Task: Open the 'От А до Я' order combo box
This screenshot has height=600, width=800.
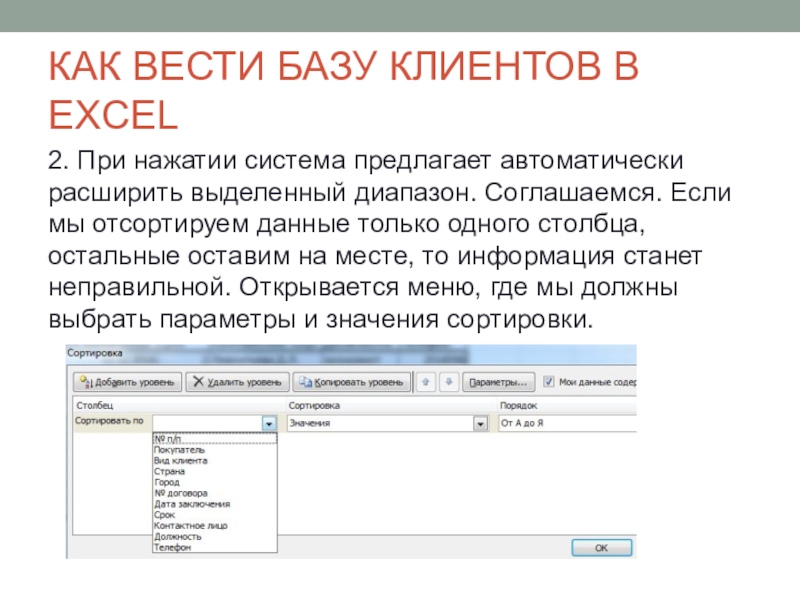Action: click(567, 423)
